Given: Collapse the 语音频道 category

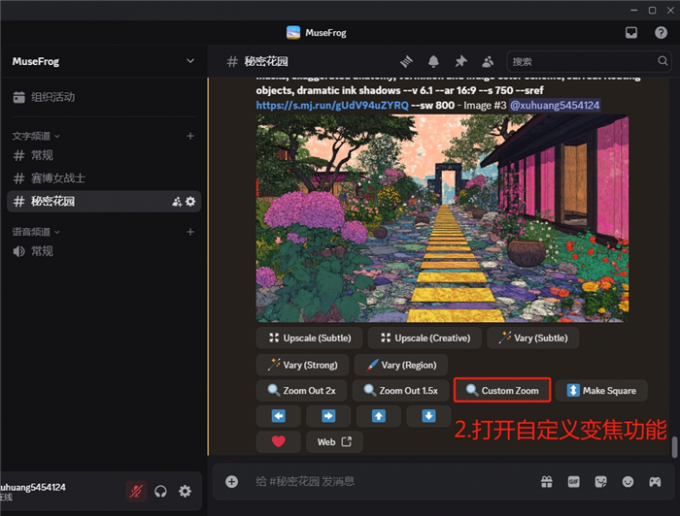Looking at the screenshot, I should (x=36, y=231).
